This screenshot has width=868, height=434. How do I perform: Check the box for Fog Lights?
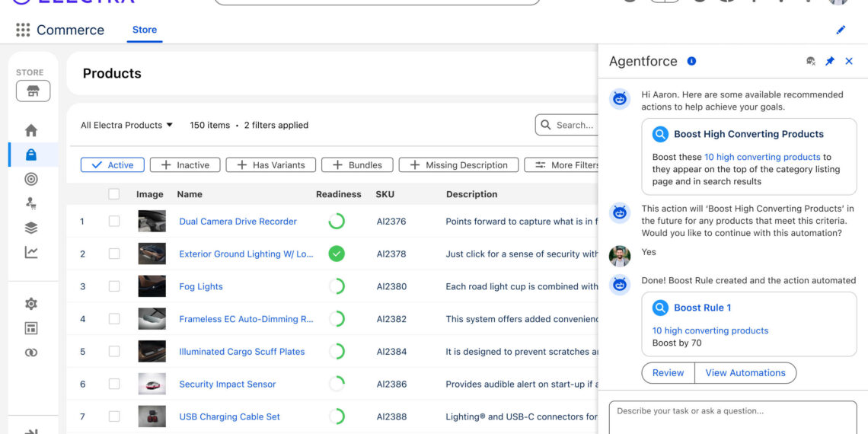114,287
